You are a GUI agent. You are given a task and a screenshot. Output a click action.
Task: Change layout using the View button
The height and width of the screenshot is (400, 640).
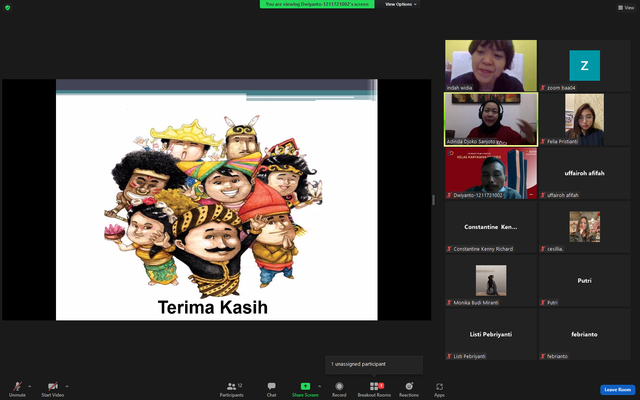[x=626, y=7]
